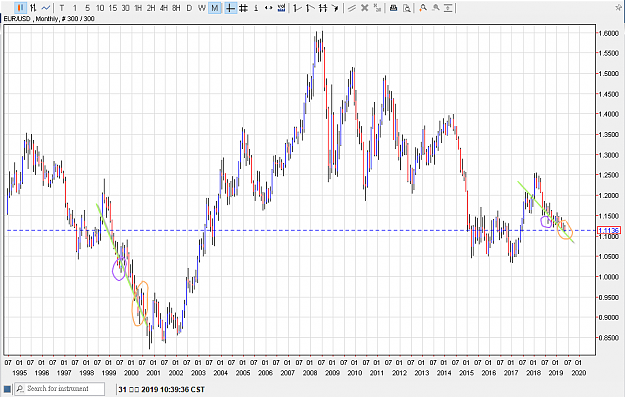Select 10-minute timeframe
Viewport: 625px width, 397px height.
[100, 8]
